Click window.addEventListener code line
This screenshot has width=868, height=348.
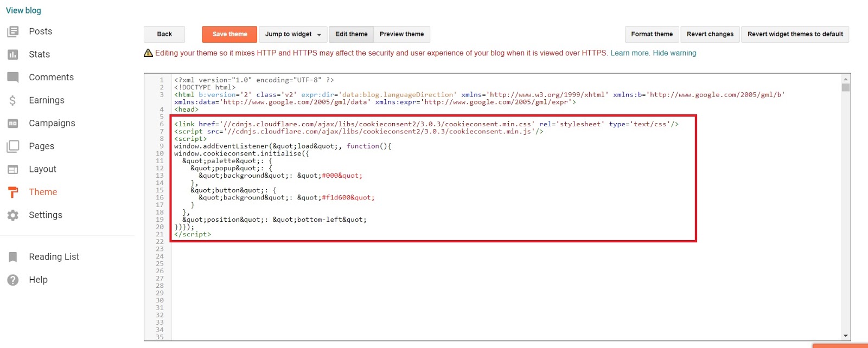click(283, 146)
